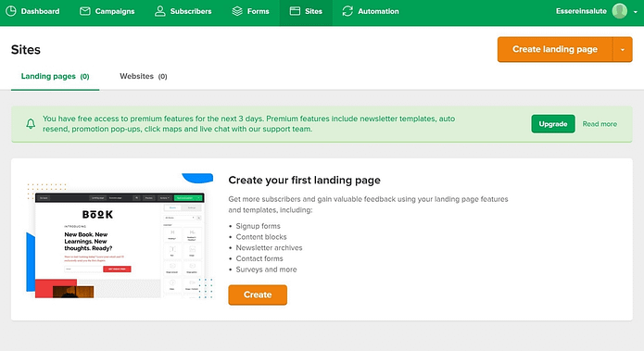Click the Forms layers icon

[237, 11]
